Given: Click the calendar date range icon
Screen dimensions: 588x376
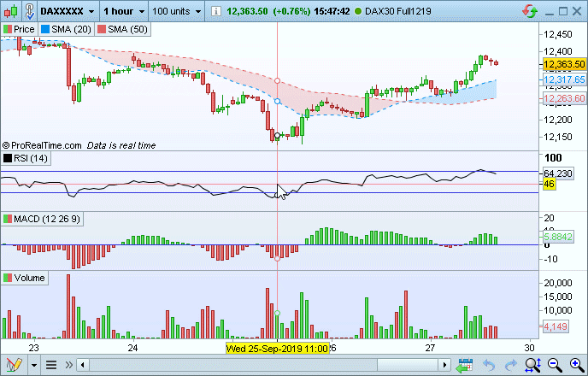Looking at the screenshot, I should (466, 365).
